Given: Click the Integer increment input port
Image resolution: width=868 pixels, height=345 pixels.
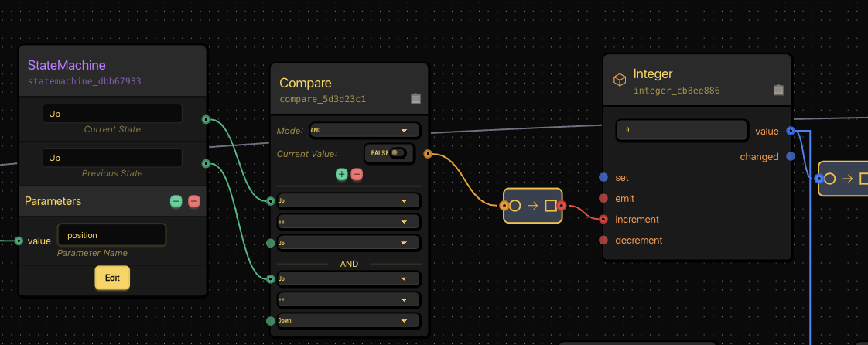Looking at the screenshot, I should pos(604,220).
